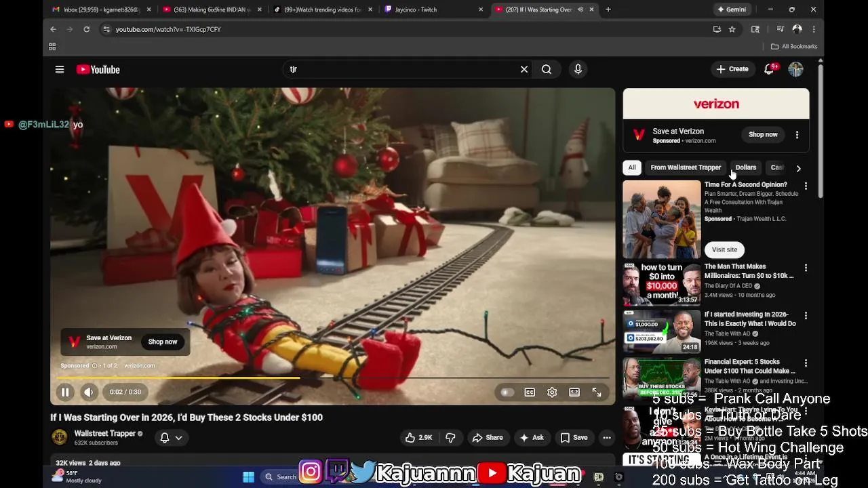Open Gemini button in title bar
Viewport: 868px width, 488px height.
[732, 9]
